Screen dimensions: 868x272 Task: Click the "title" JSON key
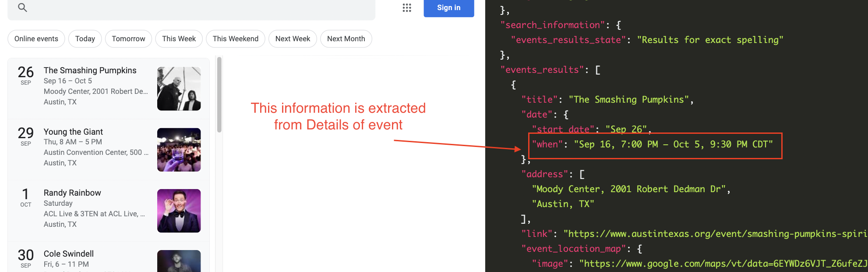(540, 100)
